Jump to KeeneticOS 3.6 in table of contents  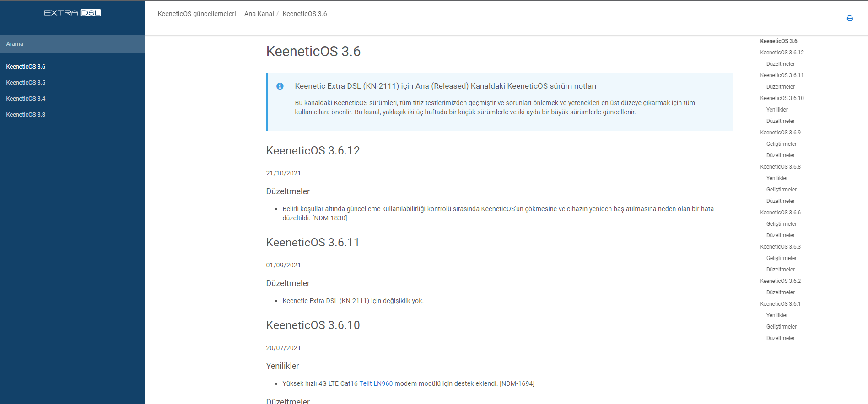click(778, 41)
